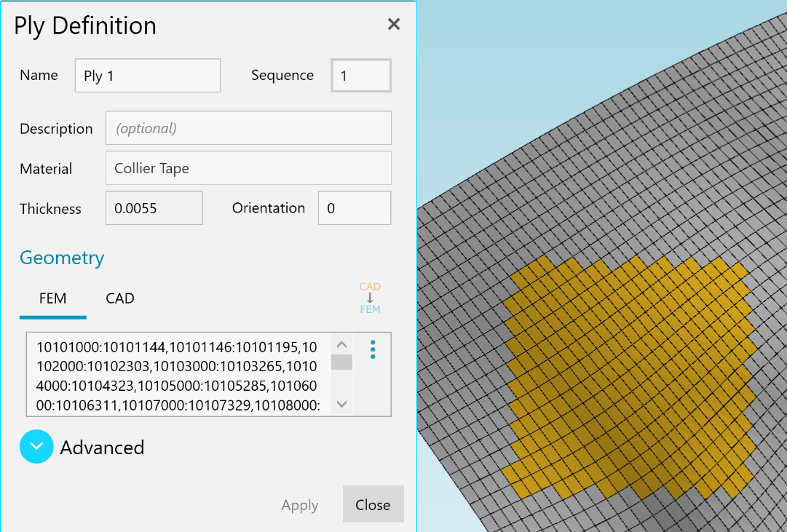The image size is (787, 532).
Task: Click the highlighted yellow ply region on mesh
Action: point(630,376)
